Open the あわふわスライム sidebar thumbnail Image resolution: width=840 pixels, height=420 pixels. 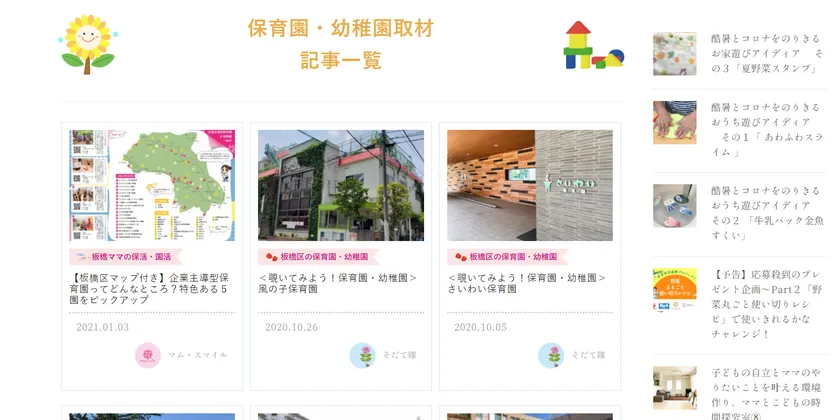674,122
